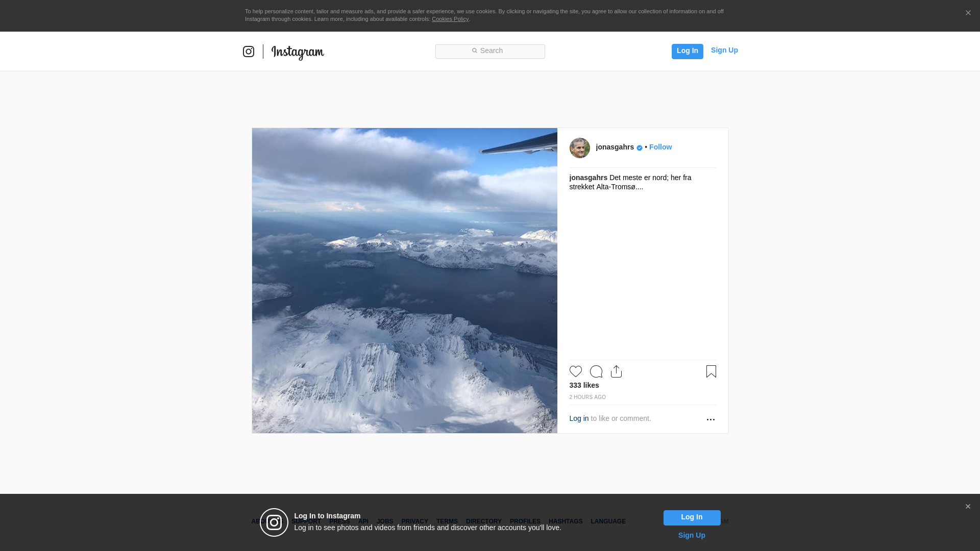The height and width of the screenshot is (551, 980).
Task: Click the 2 HOURS AGO timestamp
Action: click(587, 397)
